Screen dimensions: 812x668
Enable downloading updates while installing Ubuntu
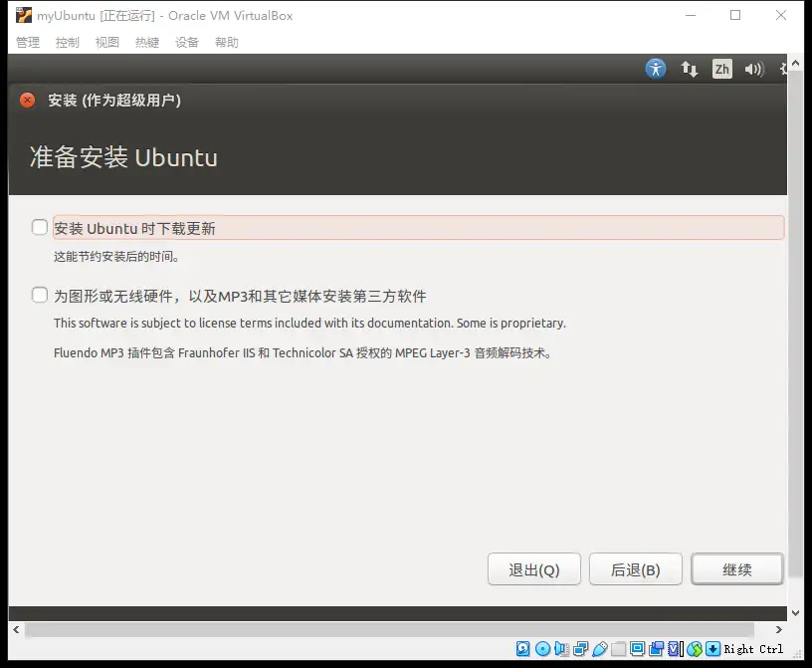point(40,228)
